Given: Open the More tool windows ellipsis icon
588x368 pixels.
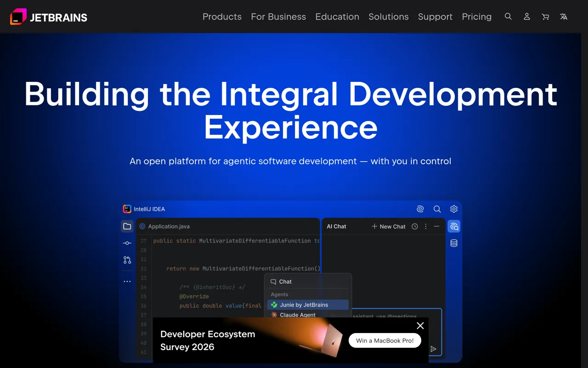Looking at the screenshot, I should pos(127,282).
